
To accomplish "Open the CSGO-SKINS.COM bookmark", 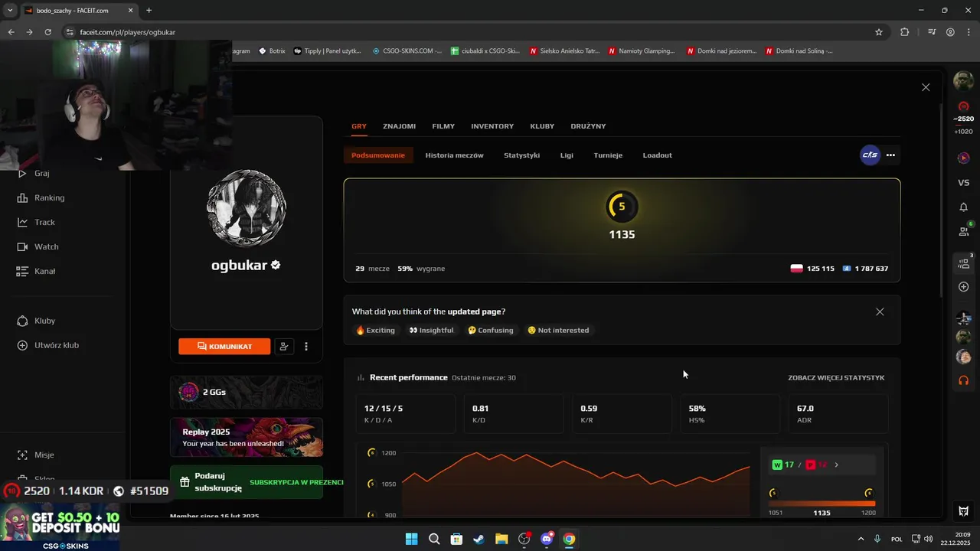I will (407, 51).
